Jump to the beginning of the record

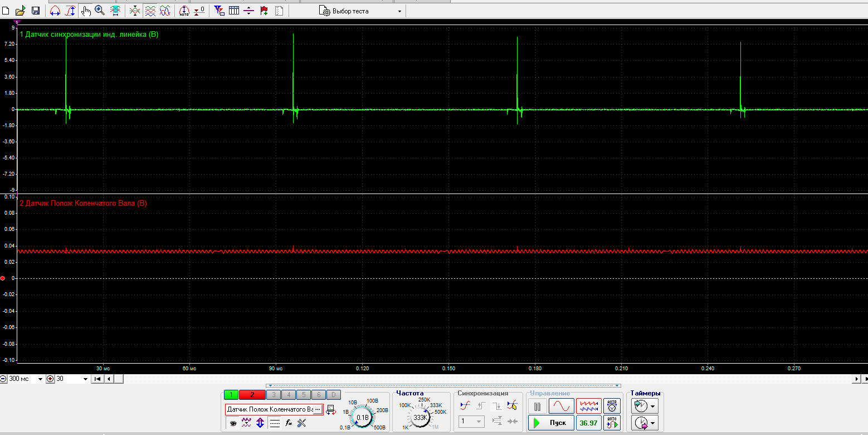click(97, 379)
